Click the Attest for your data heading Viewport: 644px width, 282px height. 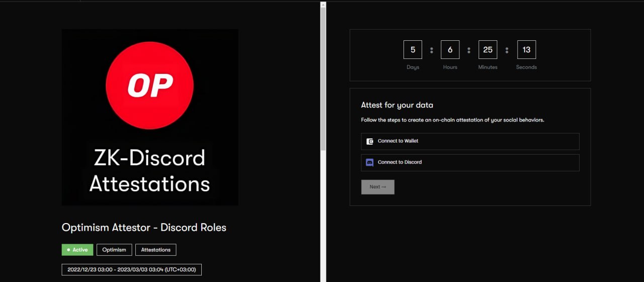397,105
